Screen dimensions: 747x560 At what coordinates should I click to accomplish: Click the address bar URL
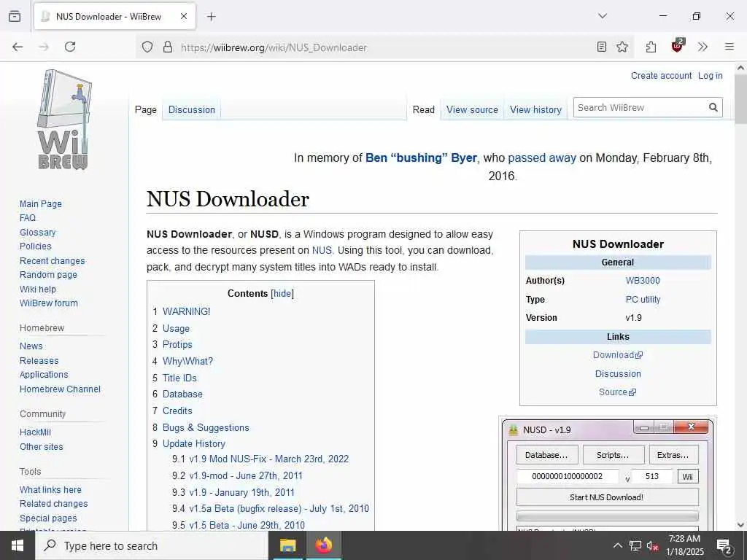(274, 47)
